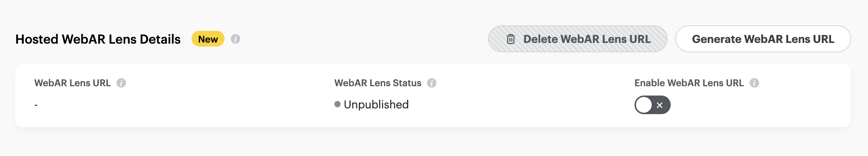Select the Unpublished status text
Viewport: 868px width, 156px height.
pos(376,104)
